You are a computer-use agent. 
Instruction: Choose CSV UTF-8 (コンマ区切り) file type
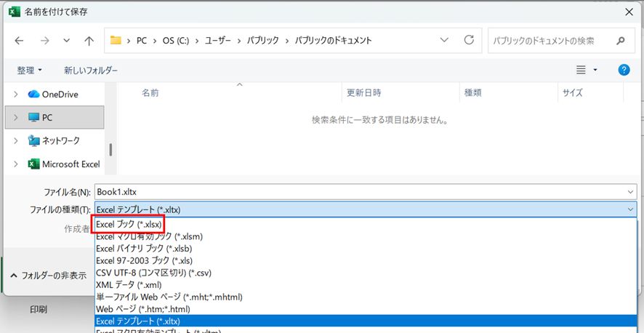click(158, 273)
